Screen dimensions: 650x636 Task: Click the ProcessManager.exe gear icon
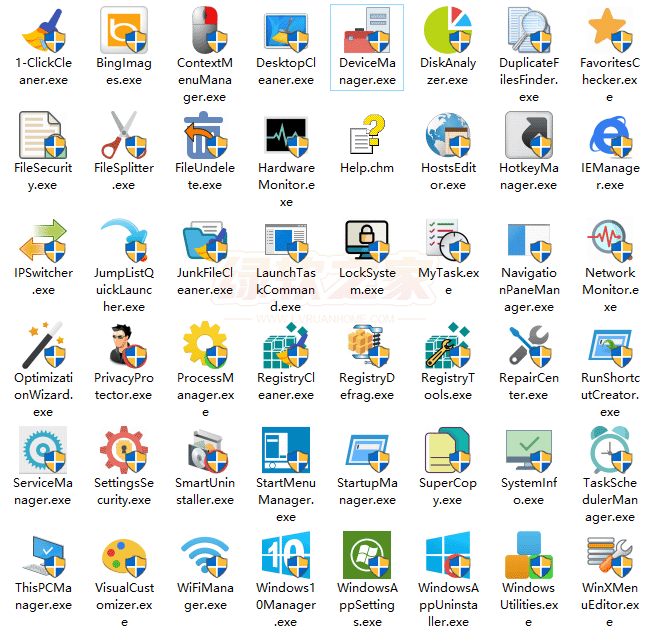pyautogui.click(x=204, y=345)
